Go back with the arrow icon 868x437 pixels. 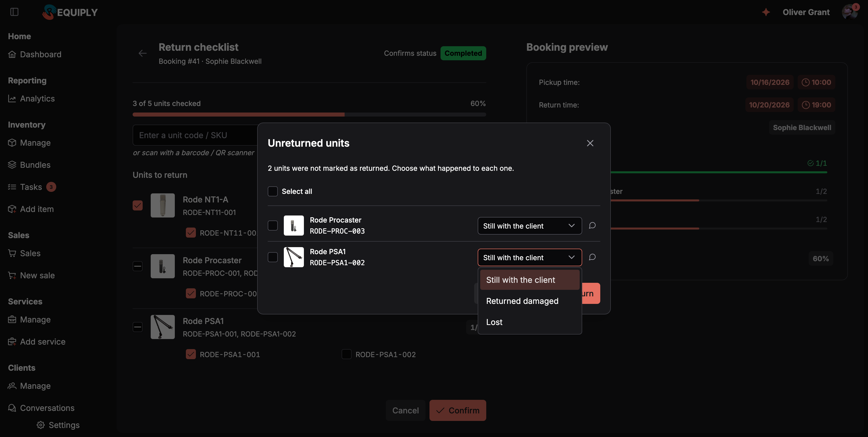click(143, 53)
